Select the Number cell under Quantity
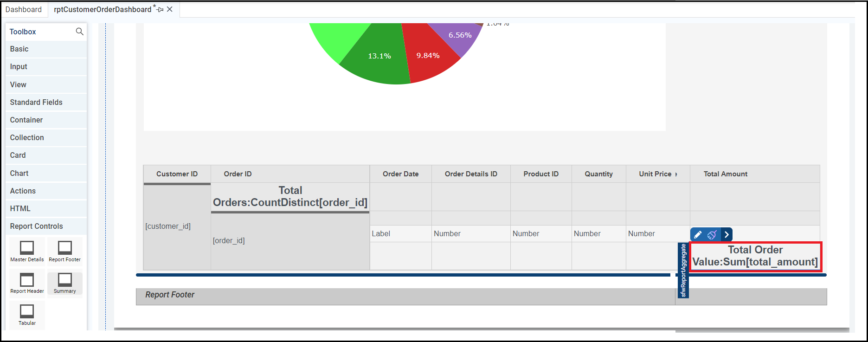This screenshot has width=868, height=342. pos(598,234)
